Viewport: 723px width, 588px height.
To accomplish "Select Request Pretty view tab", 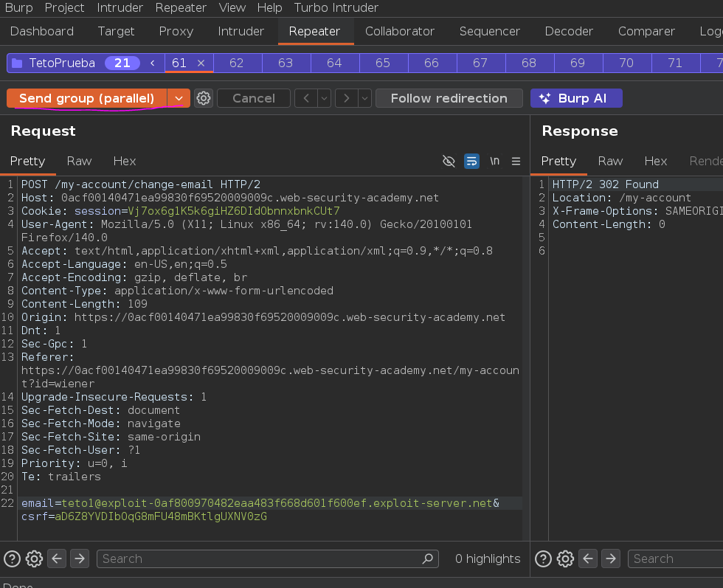I will (x=28, y=161).
